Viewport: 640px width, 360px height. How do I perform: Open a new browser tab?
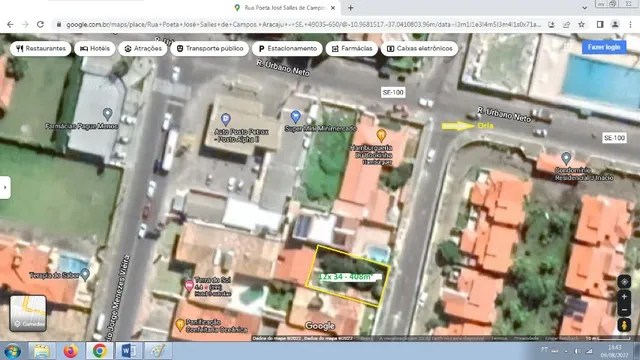tap(351, 8)
